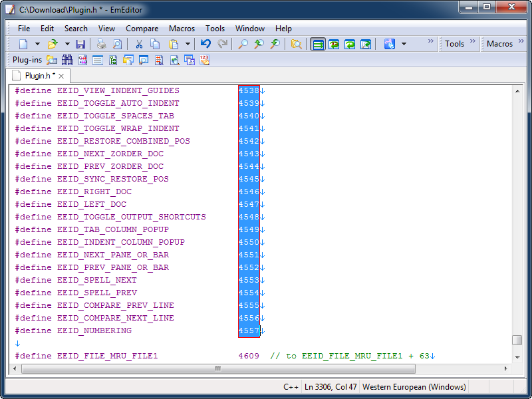
Task: Click the Print icon
Action: coord(102,44)
